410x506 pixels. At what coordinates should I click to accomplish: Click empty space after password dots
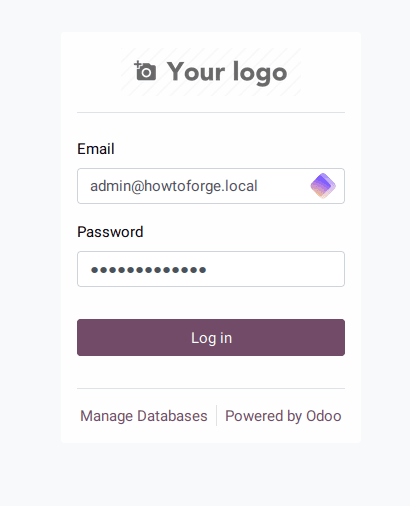coord(275,269)
